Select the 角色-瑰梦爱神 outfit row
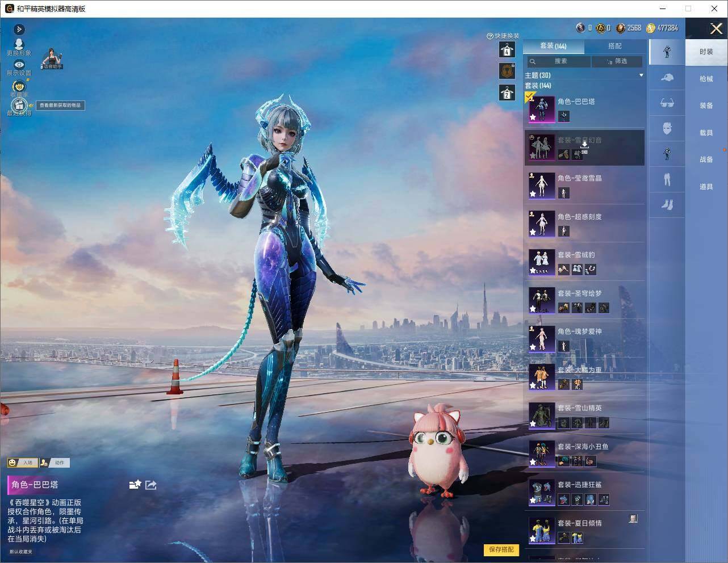The width and height of the screenshot is (728, 563). point(585,338)
